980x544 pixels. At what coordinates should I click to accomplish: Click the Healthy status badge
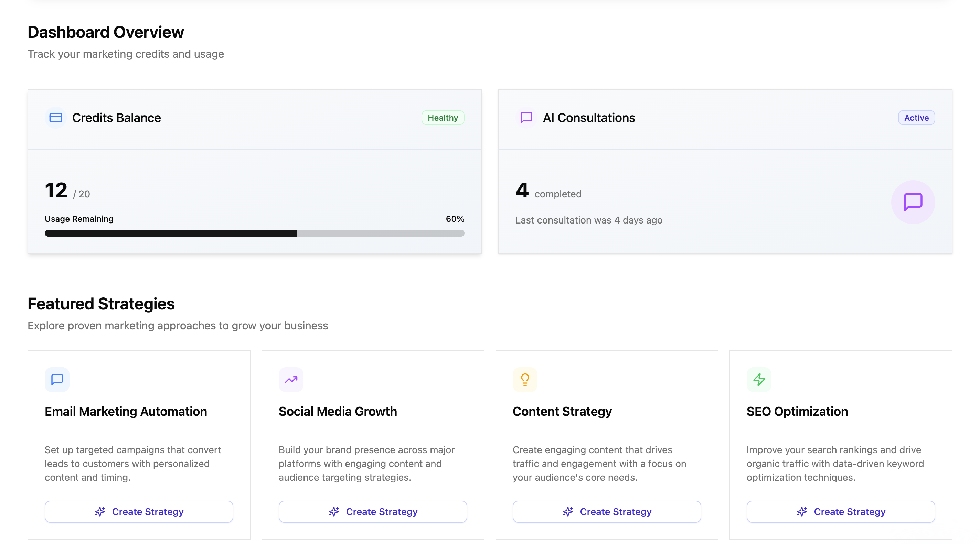(x=443, y=118)
